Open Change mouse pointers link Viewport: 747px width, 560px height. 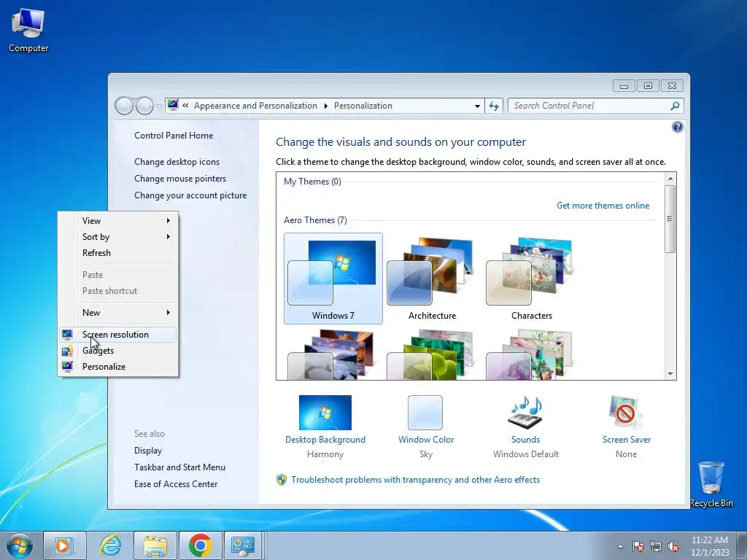180,179
